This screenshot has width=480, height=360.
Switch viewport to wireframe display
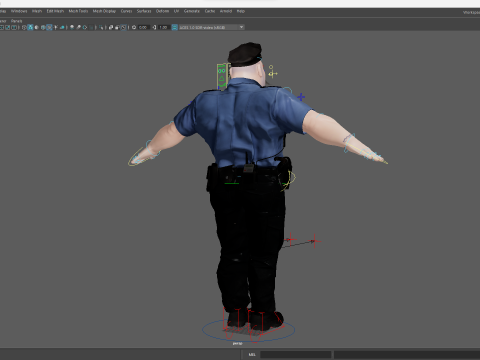tap(24, 27)
